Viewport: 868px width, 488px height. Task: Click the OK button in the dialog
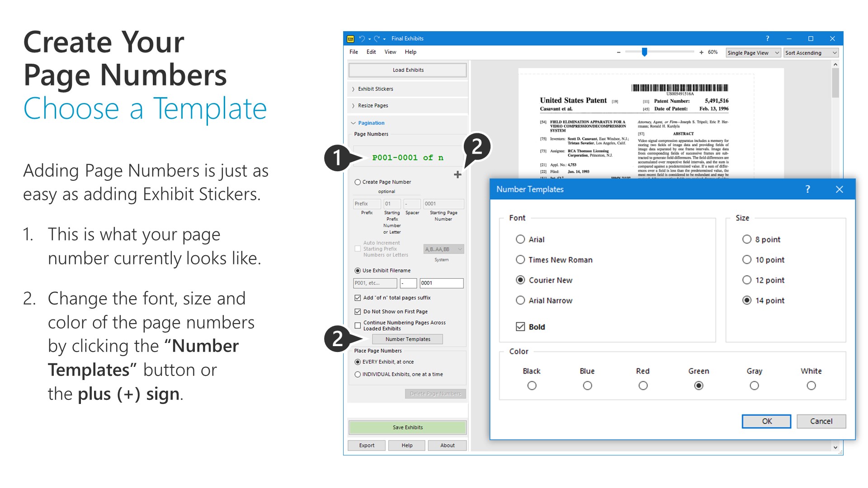pos(766,421)
